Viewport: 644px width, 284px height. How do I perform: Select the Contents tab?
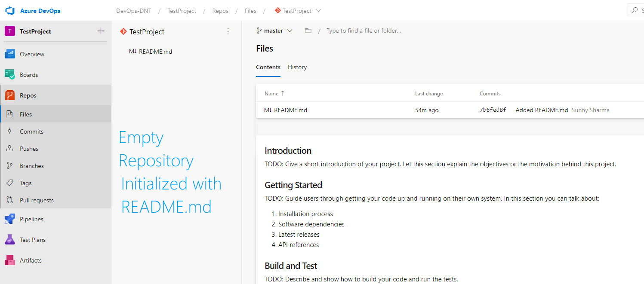(x=268, y=67)
